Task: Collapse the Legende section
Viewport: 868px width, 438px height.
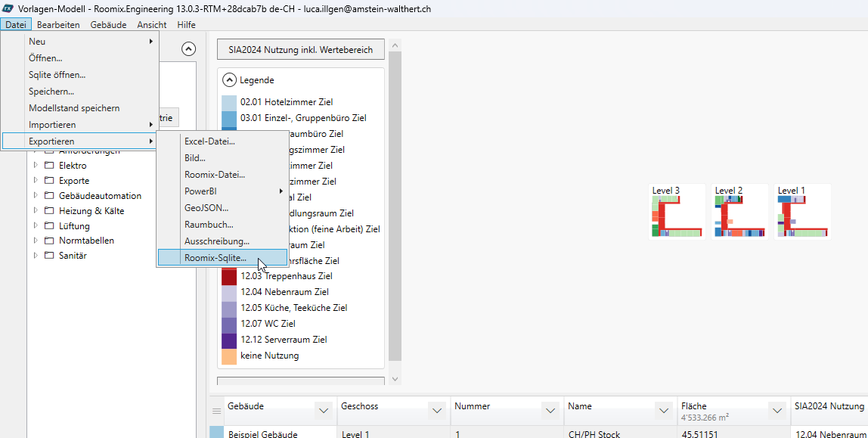Action: click(228, 79)
